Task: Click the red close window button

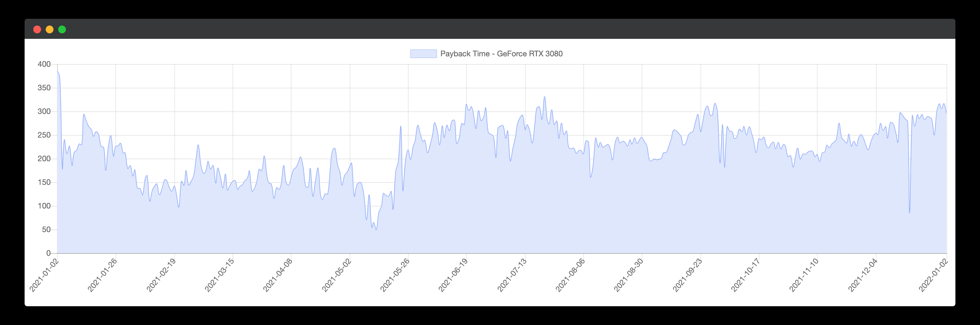Action: [37, 29]
